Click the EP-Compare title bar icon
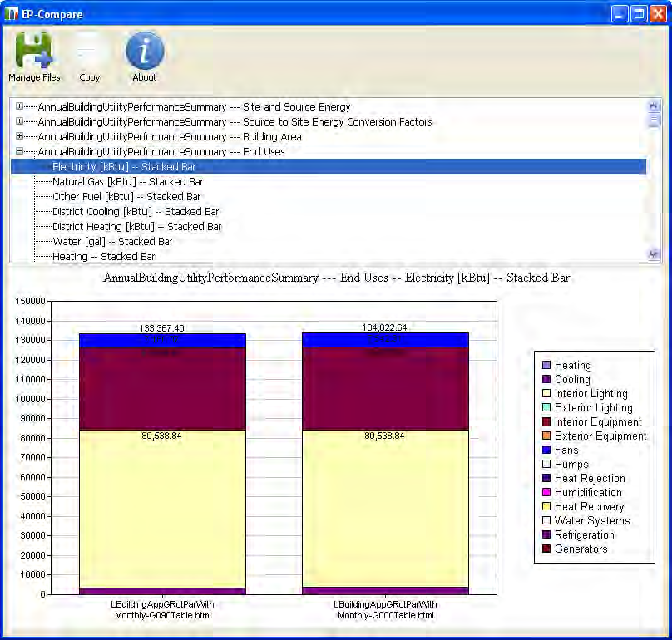The height and width of the screenshot is (640, 672). point(11,12)
